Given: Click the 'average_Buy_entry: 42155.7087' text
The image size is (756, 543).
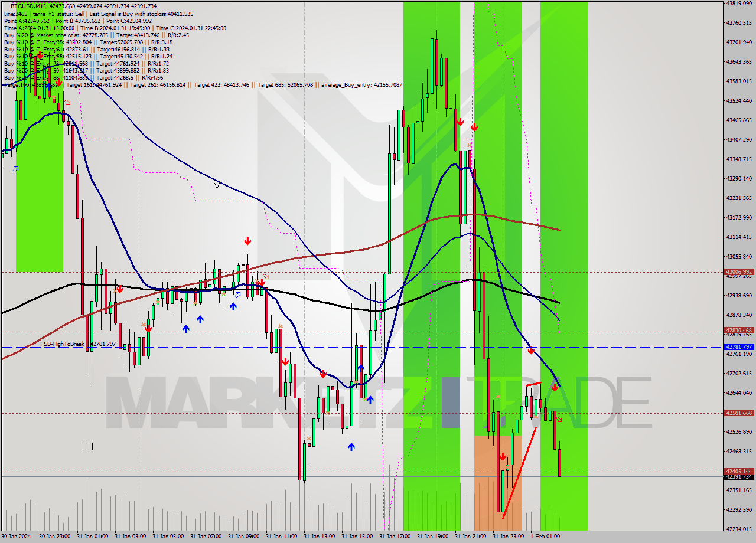Looking at the screenshot, I should [361, 84].
